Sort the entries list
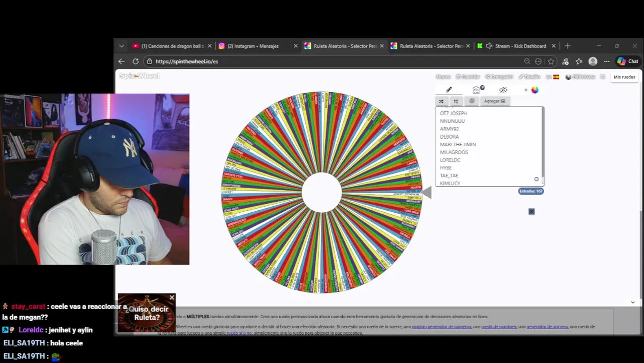This screenshot has height=363, width=644. pyautogui.click(x=456, y=101)
